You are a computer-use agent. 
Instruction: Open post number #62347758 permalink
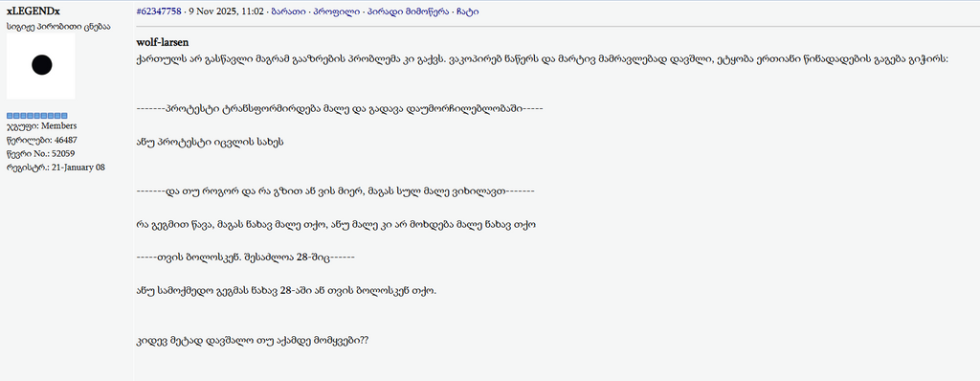click(x=159, y=11)
